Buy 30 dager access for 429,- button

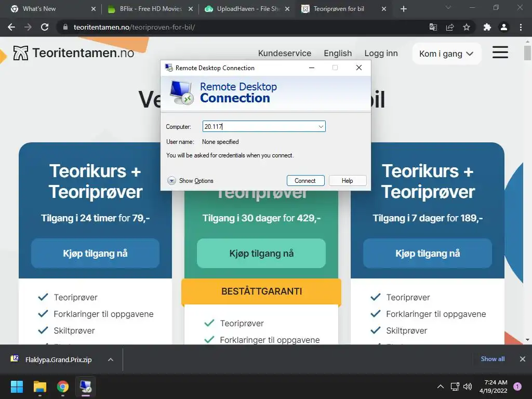(x=261, y=254)
